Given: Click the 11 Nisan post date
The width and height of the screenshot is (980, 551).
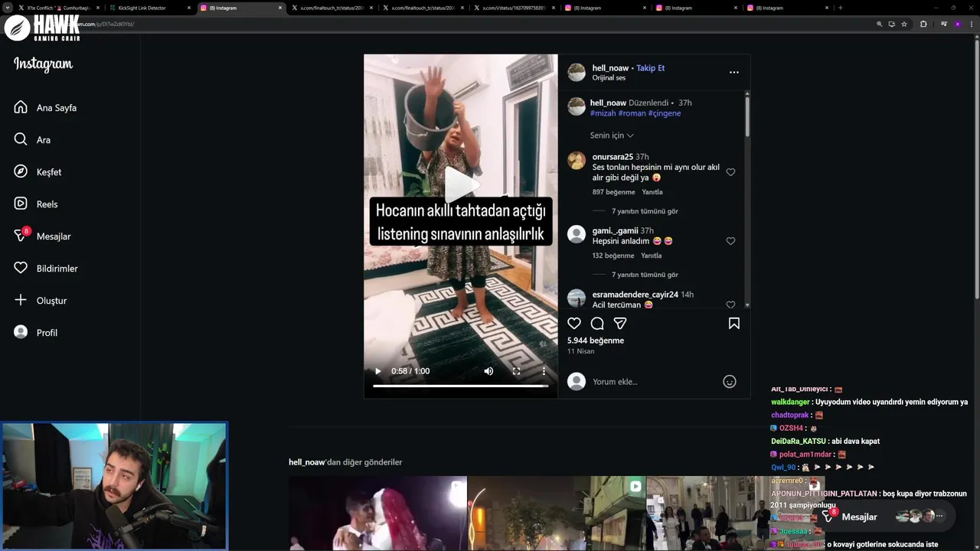Looking at the screenshot, I should [580, 351].
